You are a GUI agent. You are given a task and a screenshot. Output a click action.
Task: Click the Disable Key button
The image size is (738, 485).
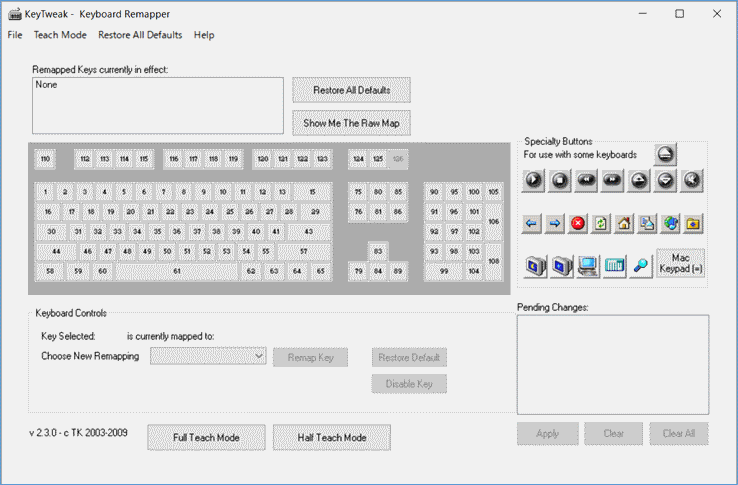(x=409, y=384)
